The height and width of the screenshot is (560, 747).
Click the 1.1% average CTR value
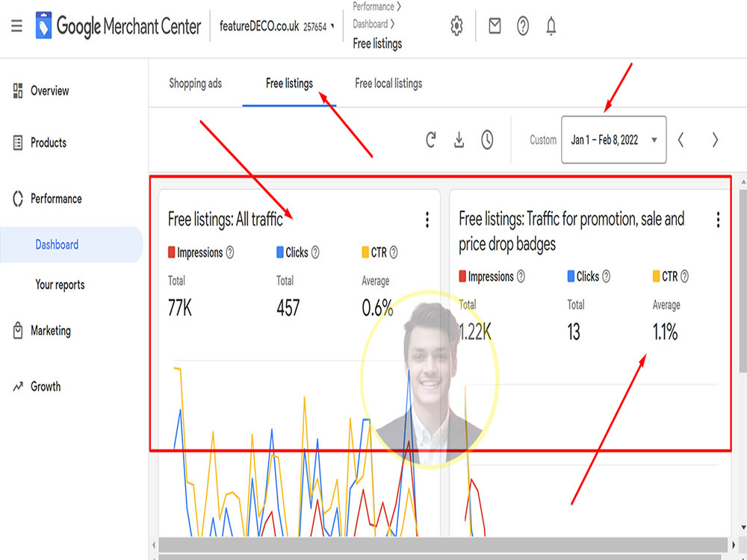pos(665,332)
